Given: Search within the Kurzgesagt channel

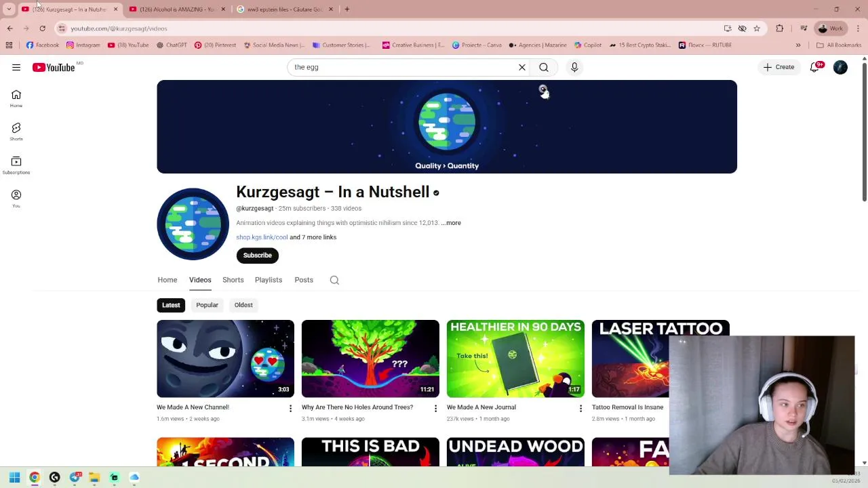Looking at the screenshot, I should point(334,280).
